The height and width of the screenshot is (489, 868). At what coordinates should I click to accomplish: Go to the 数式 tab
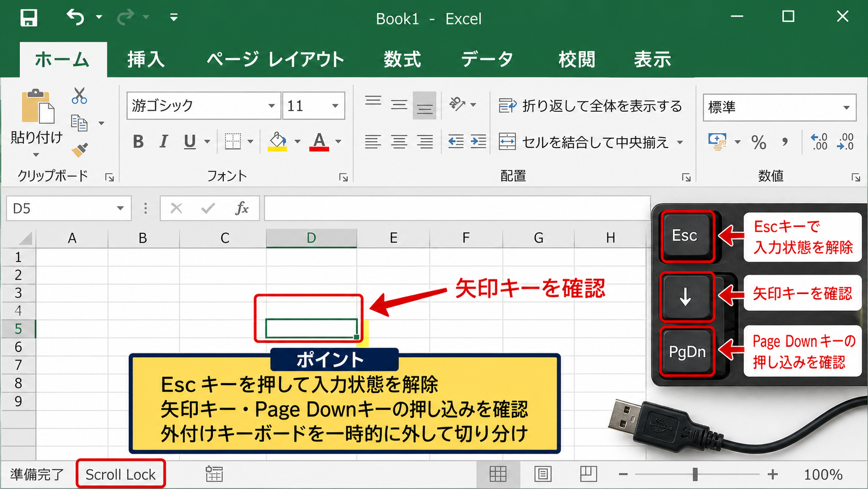[402, 60]
